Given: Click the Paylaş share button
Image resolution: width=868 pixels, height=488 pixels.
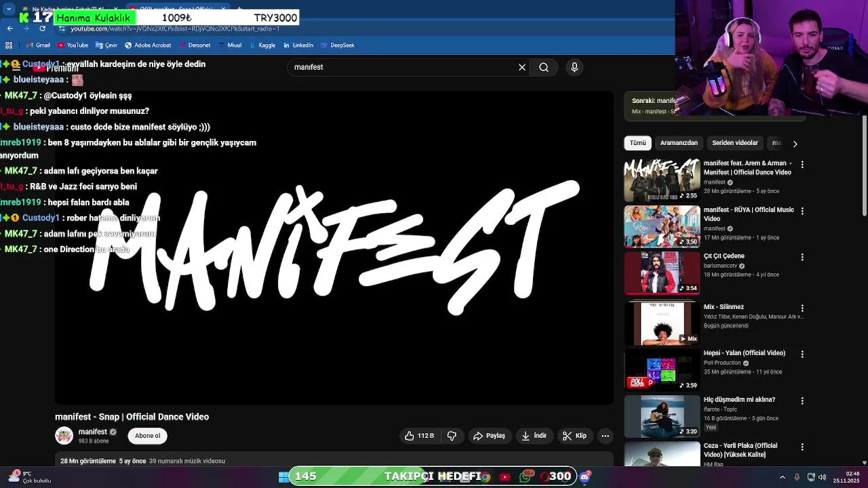Looking at the screenshot, I should [489, 436].
